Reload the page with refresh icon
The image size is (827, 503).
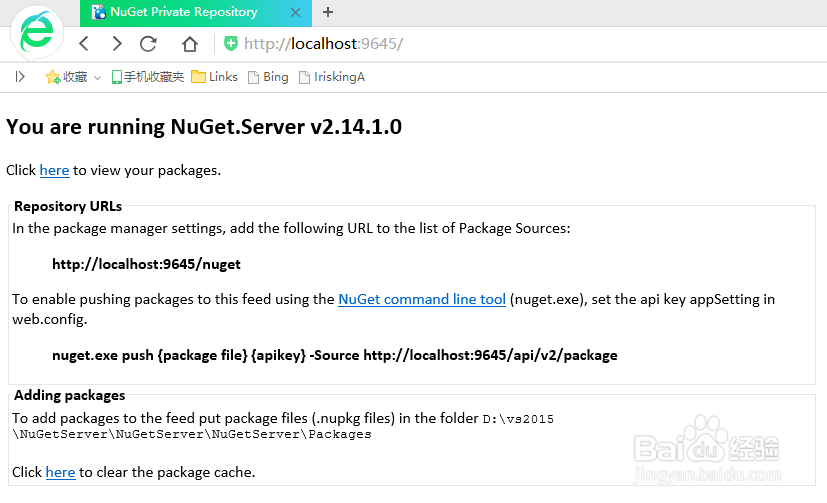[x=149, y=44]
